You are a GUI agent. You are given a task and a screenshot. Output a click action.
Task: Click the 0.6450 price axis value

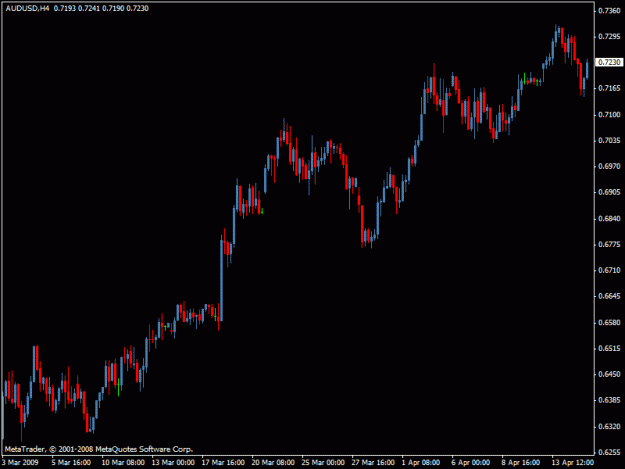point(609,375)
